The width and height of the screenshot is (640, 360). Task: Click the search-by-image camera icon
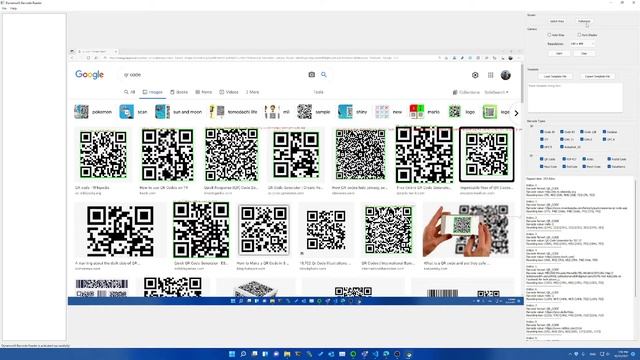[x=311, y=75]
